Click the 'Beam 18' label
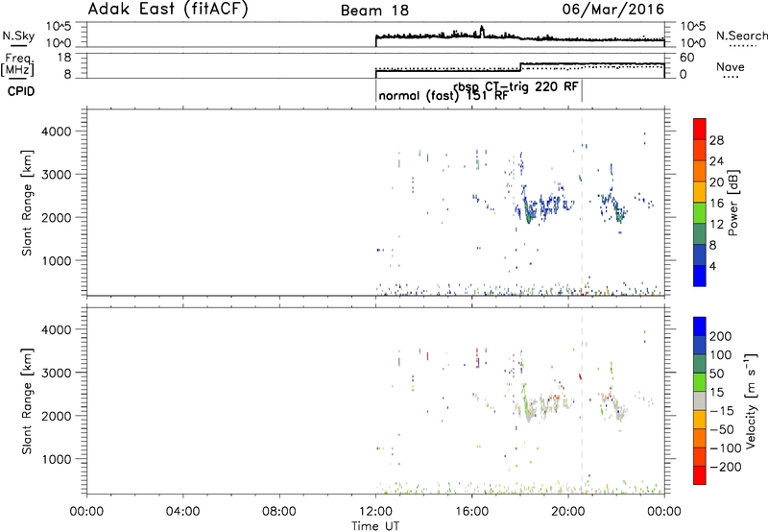This screenshot has height=532, width=768. pyautogui.click(x=374, y=11)
